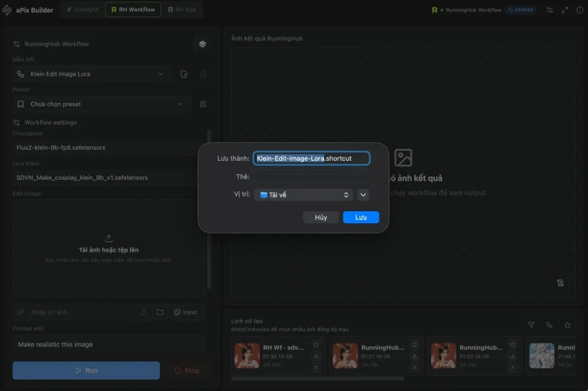The image size is (588, 391).
Task: Switch to the RH App tab
Action: click(182, 10)
